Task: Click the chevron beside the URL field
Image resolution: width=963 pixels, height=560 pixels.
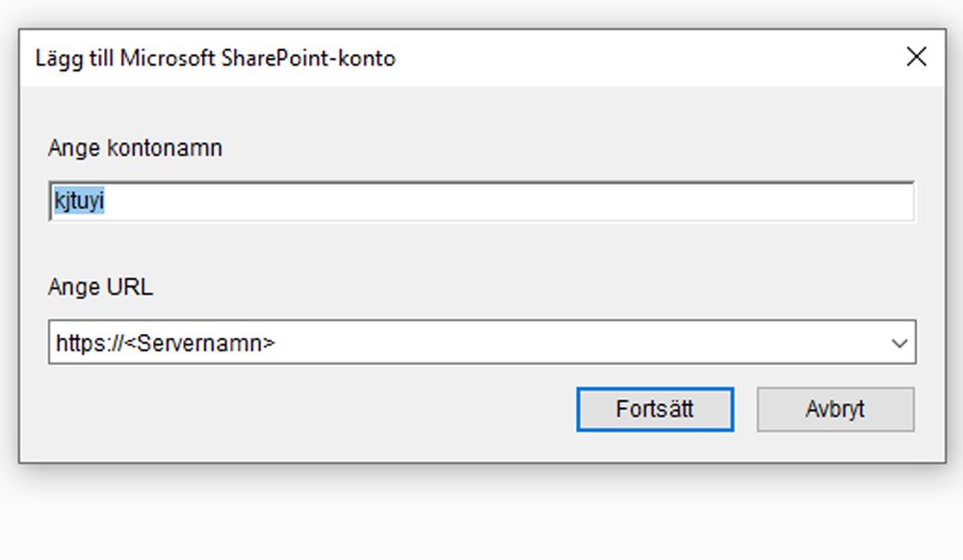Action: tap(899, 343)
